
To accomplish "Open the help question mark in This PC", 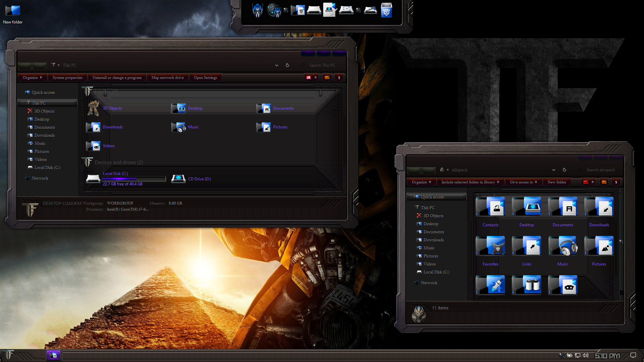I will coord(339,78).
